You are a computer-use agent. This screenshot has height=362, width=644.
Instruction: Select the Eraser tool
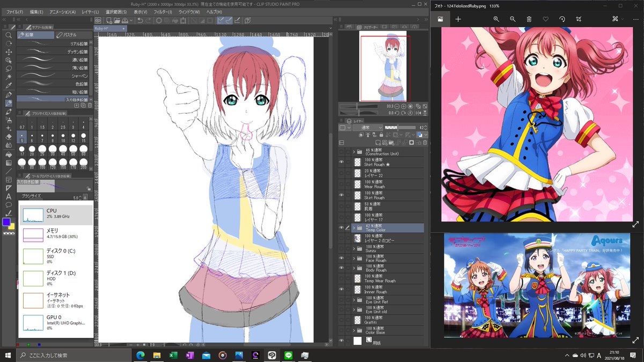click(9, 137)
